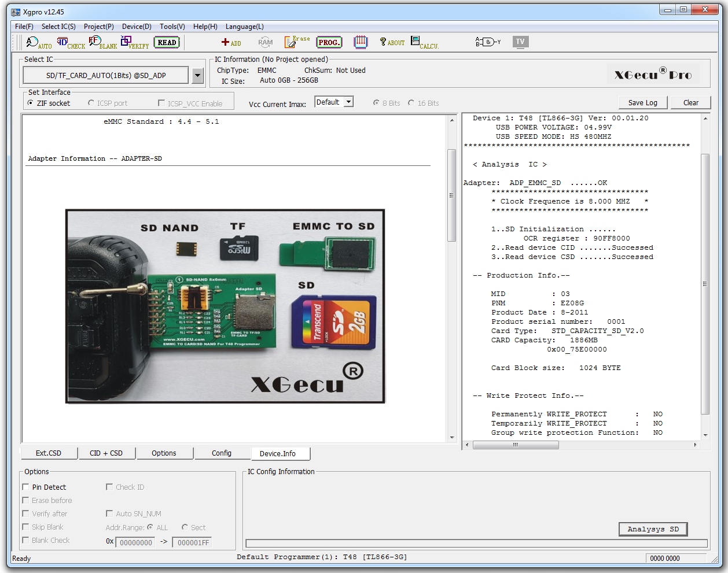Click the log panel vertical scrollbar thumb
This screenshot has width=728, height=573.
705,284
